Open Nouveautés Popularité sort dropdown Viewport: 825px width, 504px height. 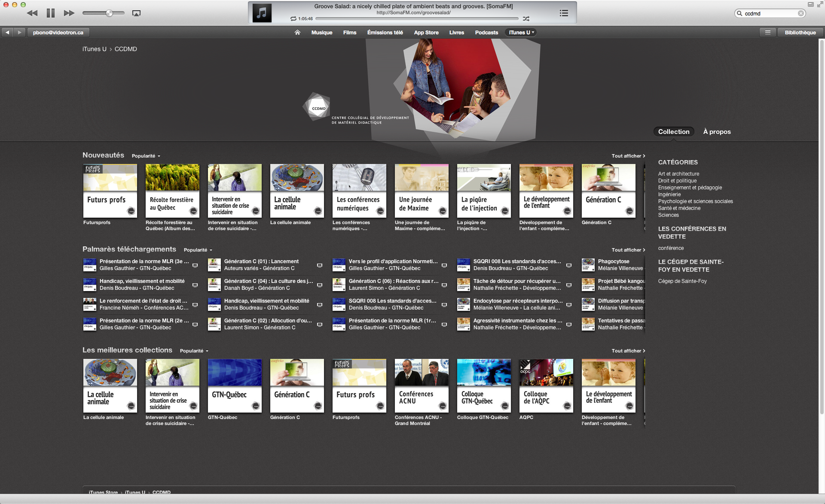146,156
